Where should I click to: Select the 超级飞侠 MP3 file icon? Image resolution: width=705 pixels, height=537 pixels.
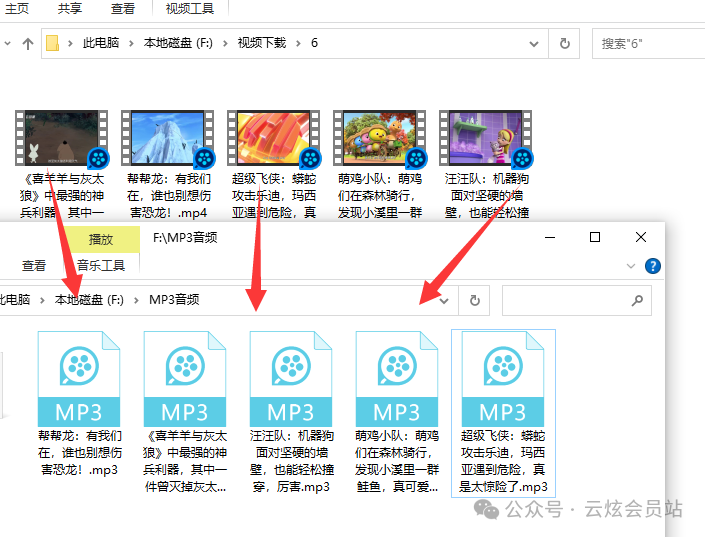pyautogui.click(x=503, y=379)
